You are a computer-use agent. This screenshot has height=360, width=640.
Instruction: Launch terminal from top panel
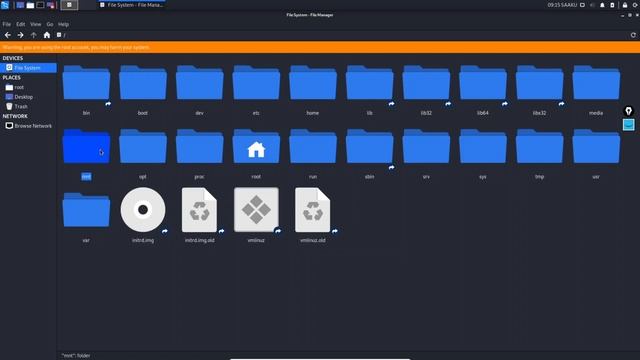click(40, 5)
